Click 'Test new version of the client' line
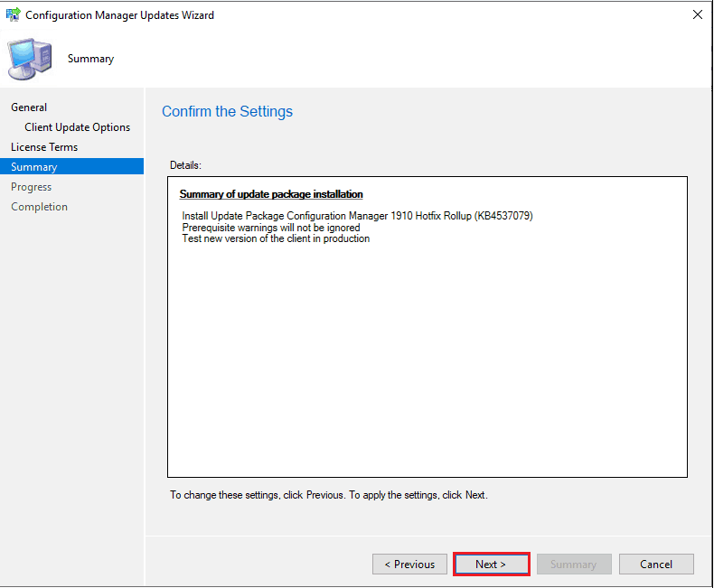The height and width of the screenshot is (588, 714). pyautogui.click(x=276, y=239)
